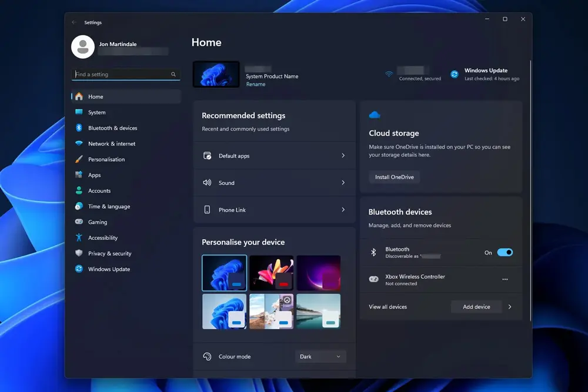Viewport: 588px width, 392px height.
Task: Click the Personalisation paintbrush icon
Action: coord(79,159)
